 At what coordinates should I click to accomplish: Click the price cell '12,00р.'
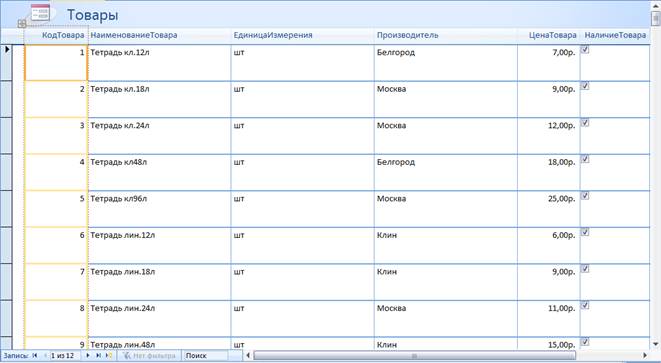click(x=548, y=136)
